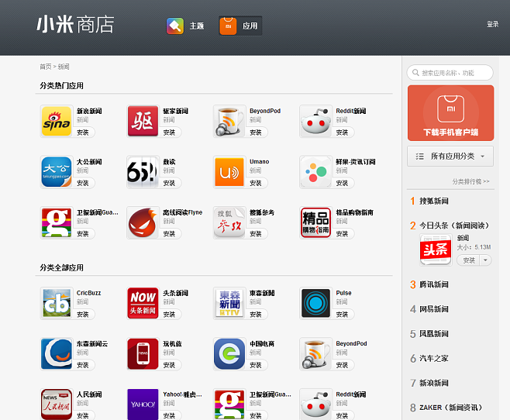Open the 鲜果 colored dots app icon
The height and width of the screenshot is (420, 510).
pos(315,172)
